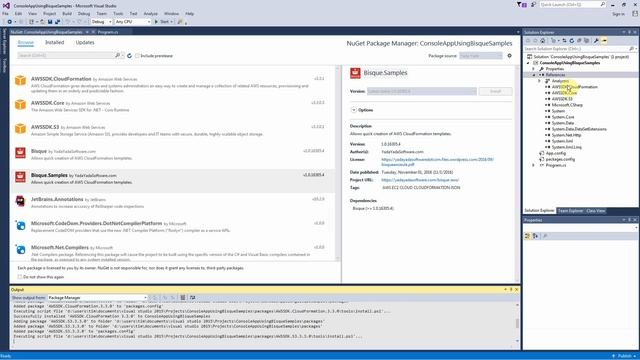Image resolution: width=640 pixels, height=360 pixels.
Task: Open the Project URL link
Action: click(420, 180)
